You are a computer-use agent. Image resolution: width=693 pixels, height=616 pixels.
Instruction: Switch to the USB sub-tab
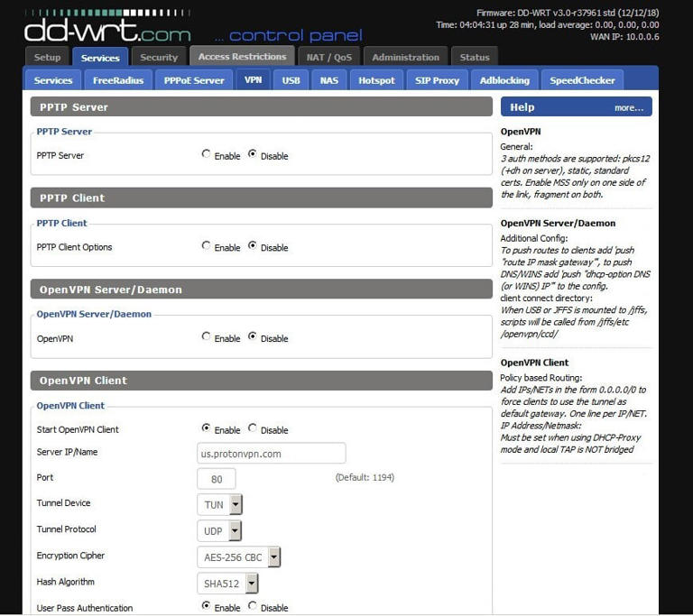pos(291,80)
